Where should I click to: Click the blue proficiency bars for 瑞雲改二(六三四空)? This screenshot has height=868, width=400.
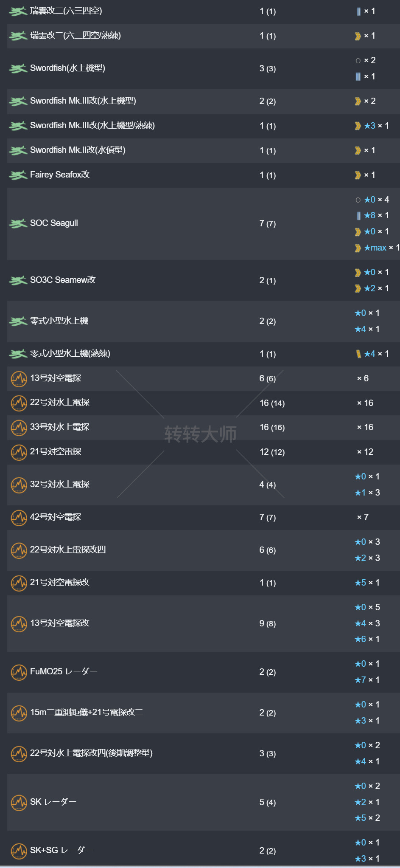pos(358,11)
